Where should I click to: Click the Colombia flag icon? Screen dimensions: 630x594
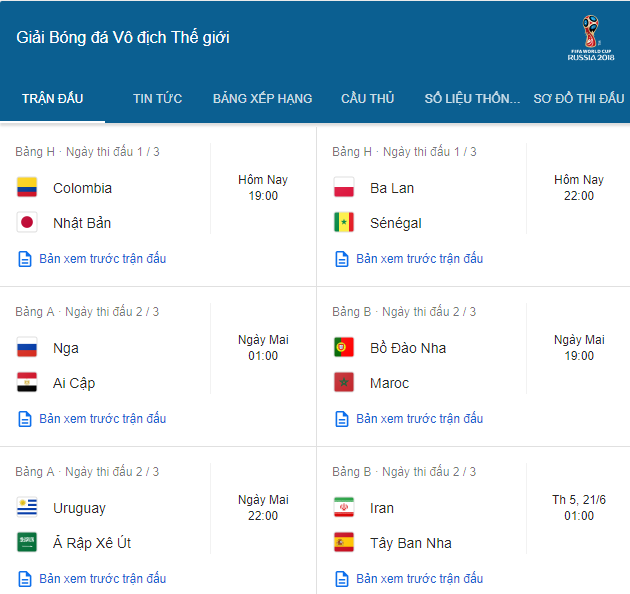[x=27, y=188]
